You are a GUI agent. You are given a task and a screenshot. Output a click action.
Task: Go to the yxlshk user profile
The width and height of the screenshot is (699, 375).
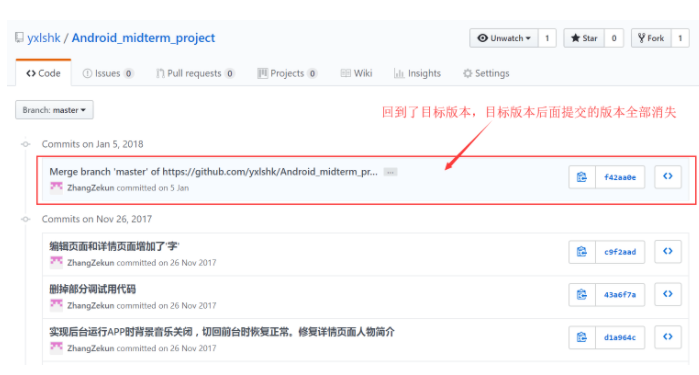[x=44, y=38]
